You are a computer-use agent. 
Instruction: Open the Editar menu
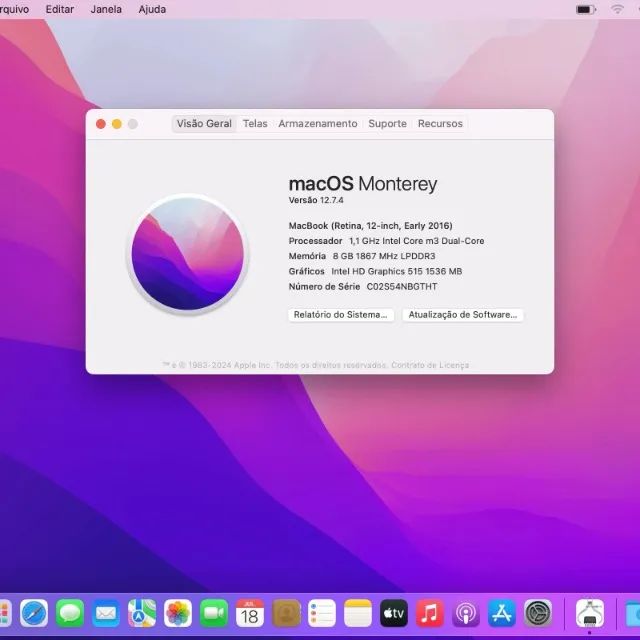tap(60, 9)
